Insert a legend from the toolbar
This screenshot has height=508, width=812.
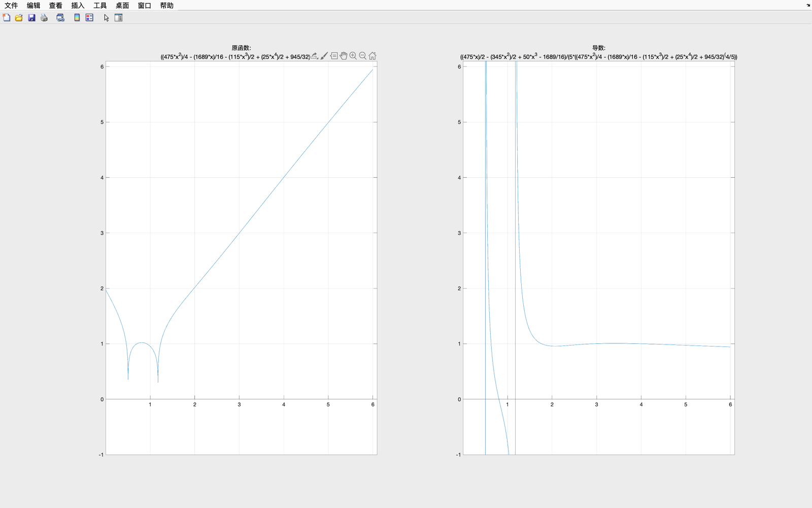(x=89, y=18)
